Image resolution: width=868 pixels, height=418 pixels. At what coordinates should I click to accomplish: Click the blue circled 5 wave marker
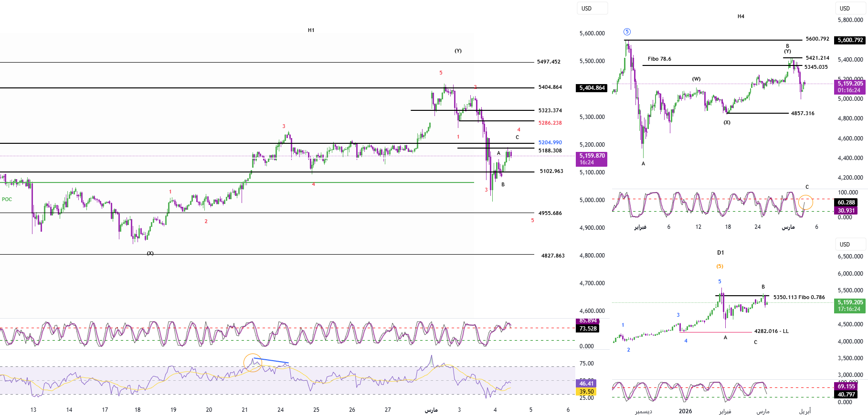tap(627, 32)
